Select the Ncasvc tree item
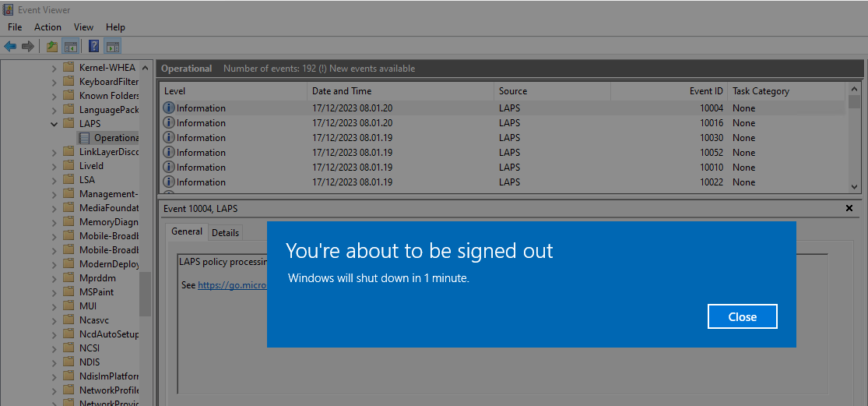The height and width of the screenshot is (406, 868). (x=93, y=320)
